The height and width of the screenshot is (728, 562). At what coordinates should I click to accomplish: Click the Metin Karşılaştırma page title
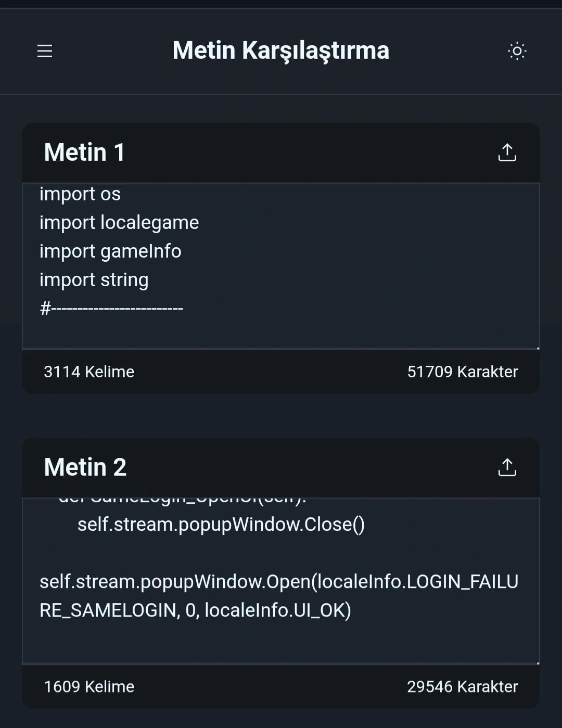point(281,51)
